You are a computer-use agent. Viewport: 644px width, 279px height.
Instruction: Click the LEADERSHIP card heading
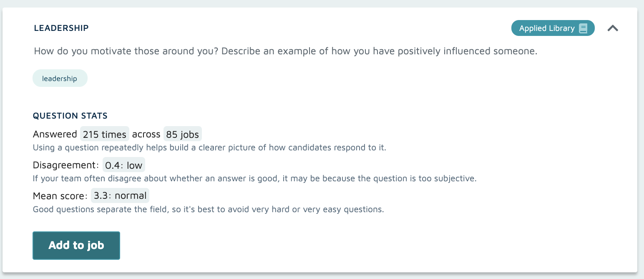[61, 28]
